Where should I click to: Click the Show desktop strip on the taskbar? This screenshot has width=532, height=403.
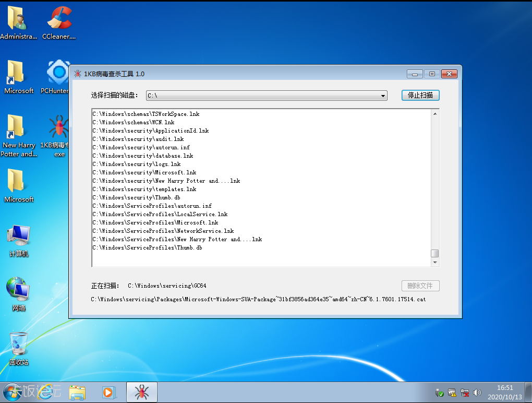point(528,393)
